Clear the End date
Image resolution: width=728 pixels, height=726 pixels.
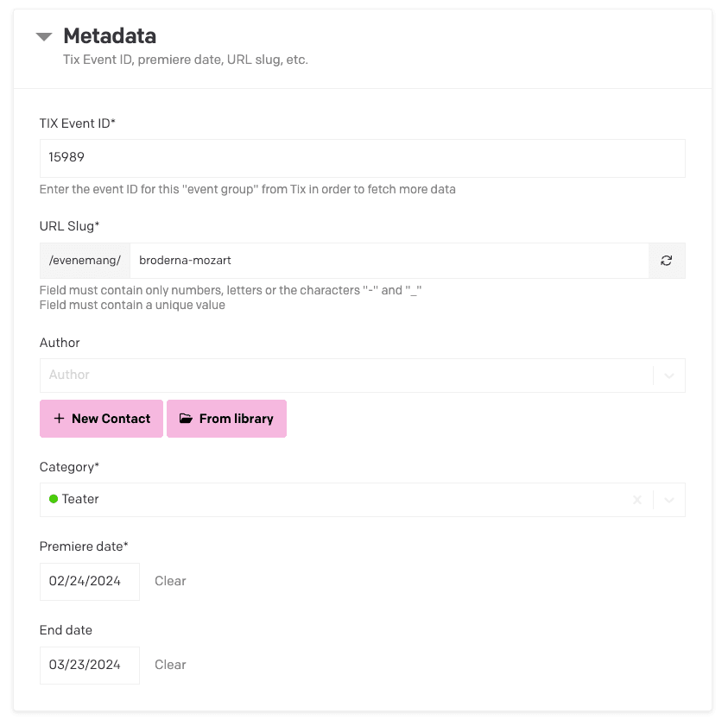coord(170,666)
